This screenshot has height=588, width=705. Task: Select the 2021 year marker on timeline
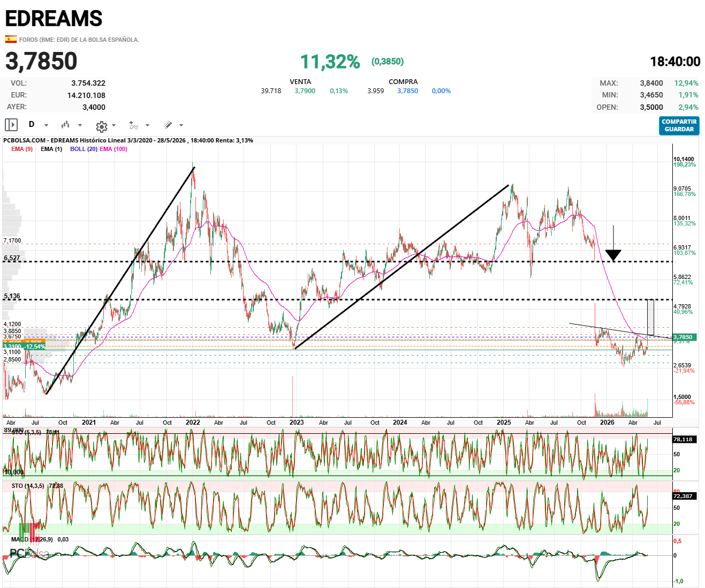(x=89, y=423)
